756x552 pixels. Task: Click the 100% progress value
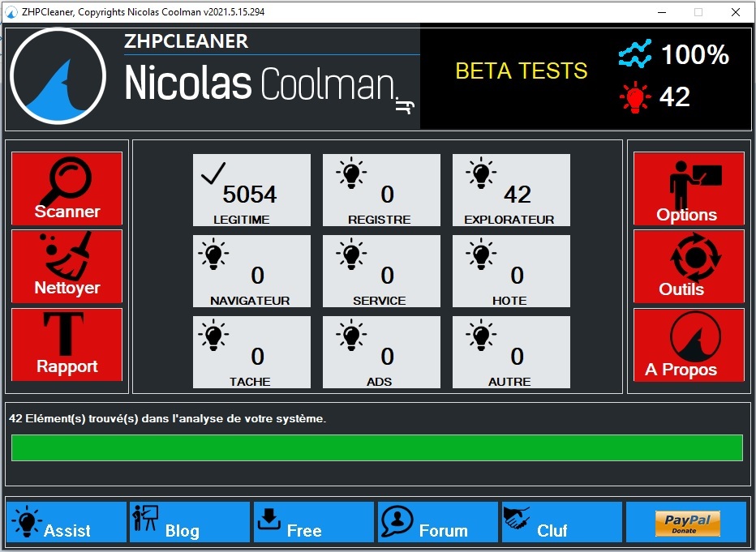coord(695,54)
